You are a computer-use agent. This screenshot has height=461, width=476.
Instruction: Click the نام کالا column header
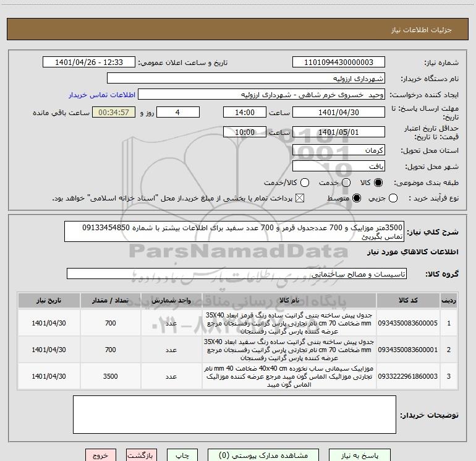point(289,301)
